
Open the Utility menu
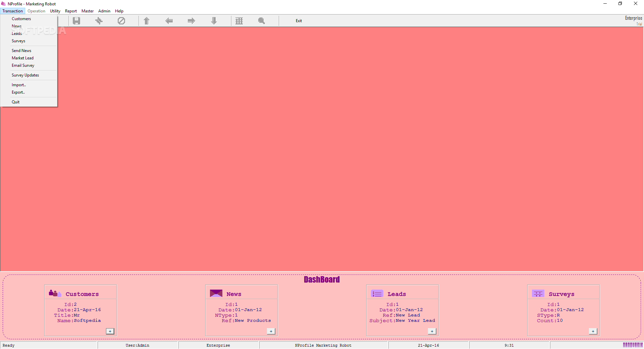coord(55,11)
